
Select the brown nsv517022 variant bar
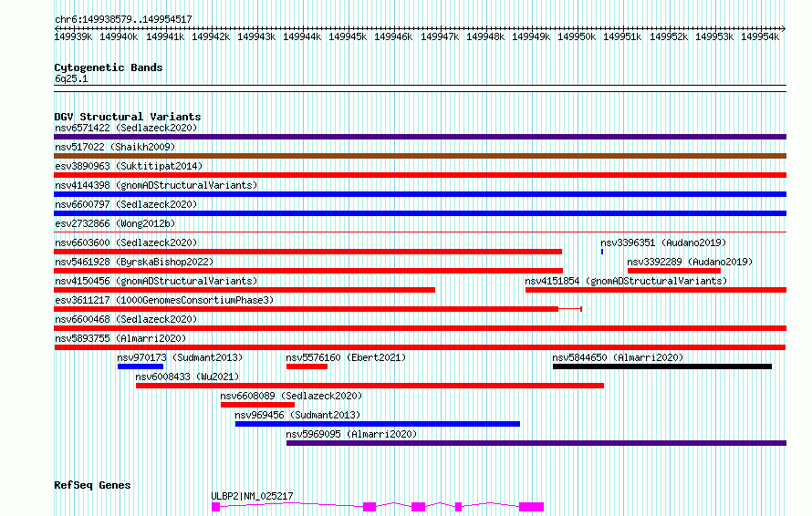coord(420,156)
